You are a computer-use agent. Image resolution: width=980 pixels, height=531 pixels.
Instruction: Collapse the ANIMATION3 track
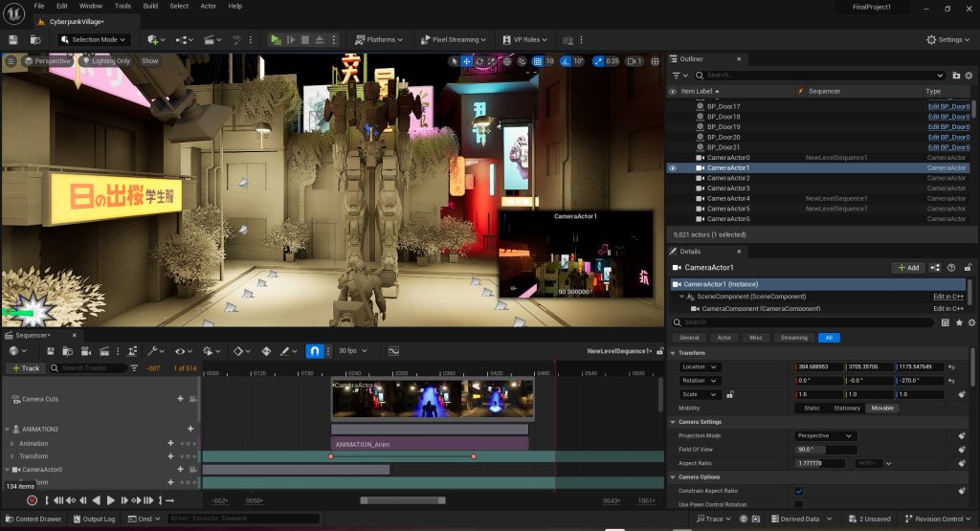(x=8, y=430)
